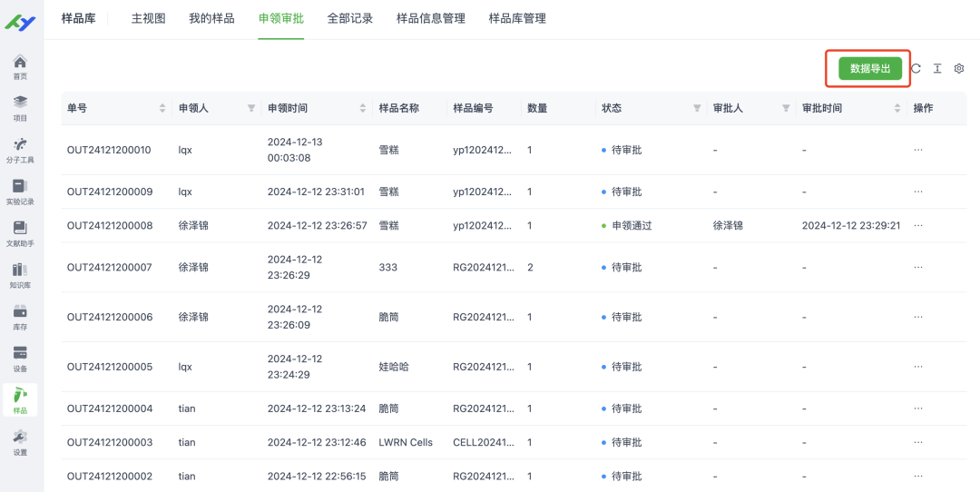Click the 样品库 title label
This screenshot has width=980, height=492.
tap(79, 19)
